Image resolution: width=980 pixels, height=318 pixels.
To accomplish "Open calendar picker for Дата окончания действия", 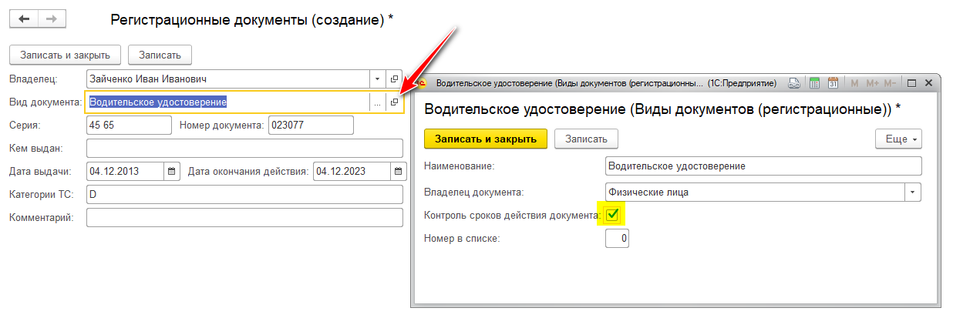I will coord(398,171).
